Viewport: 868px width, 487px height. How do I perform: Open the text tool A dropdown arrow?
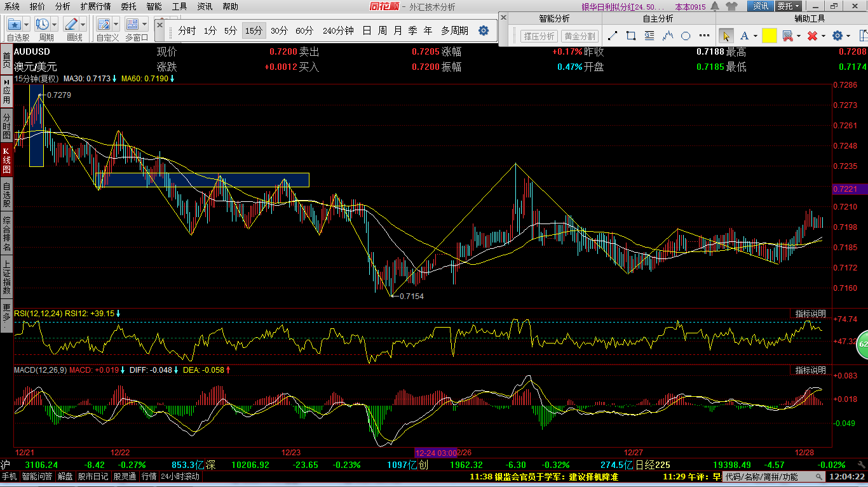pyautogui.click(x=754, y=36)
